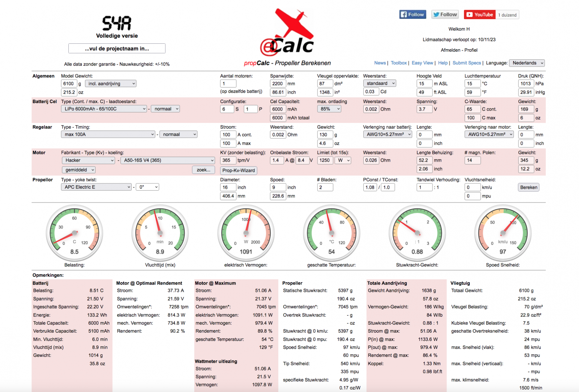Click the Energie 133.2 Wh value

[x=97, y=315]
